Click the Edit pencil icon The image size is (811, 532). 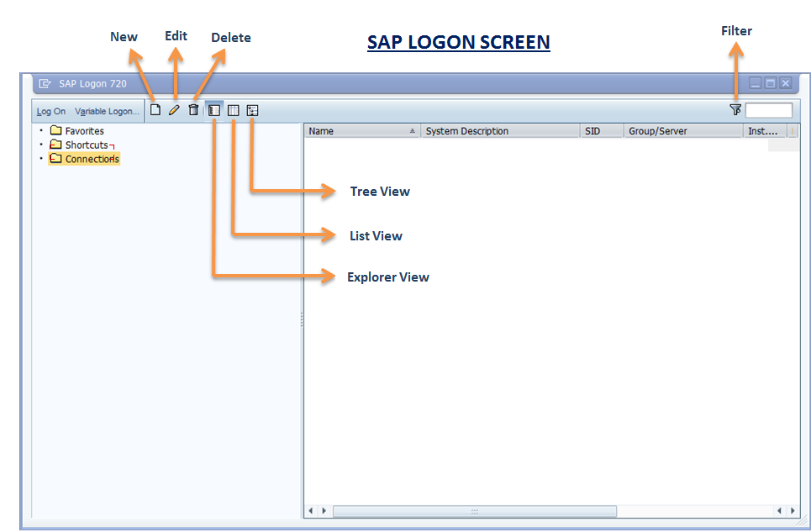175,109
